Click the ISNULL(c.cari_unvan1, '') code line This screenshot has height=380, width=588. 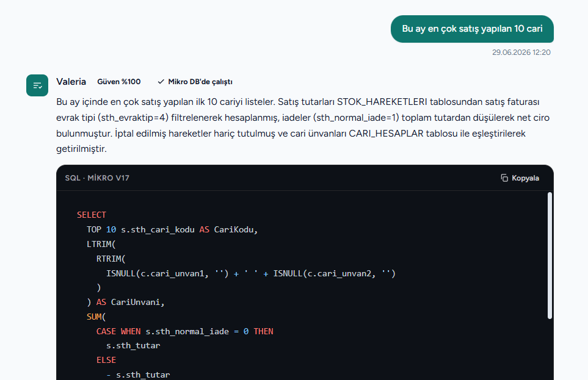(x=251, y=274)
